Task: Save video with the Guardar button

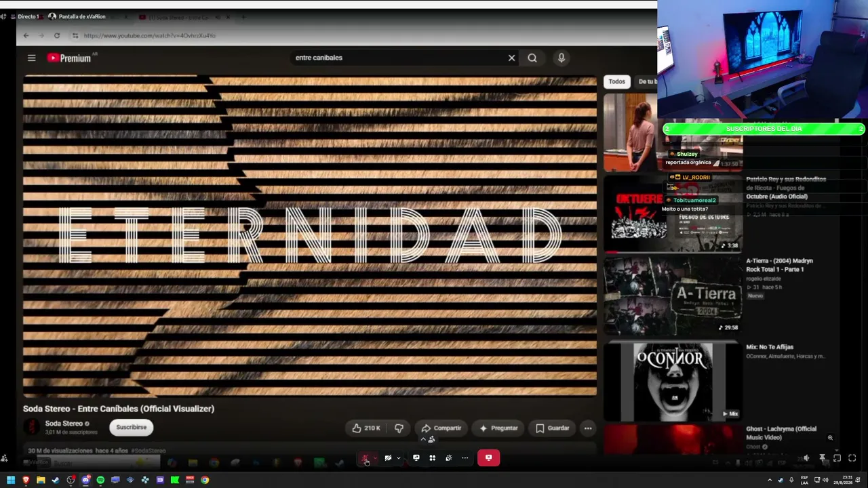Action: pos(552,428)
